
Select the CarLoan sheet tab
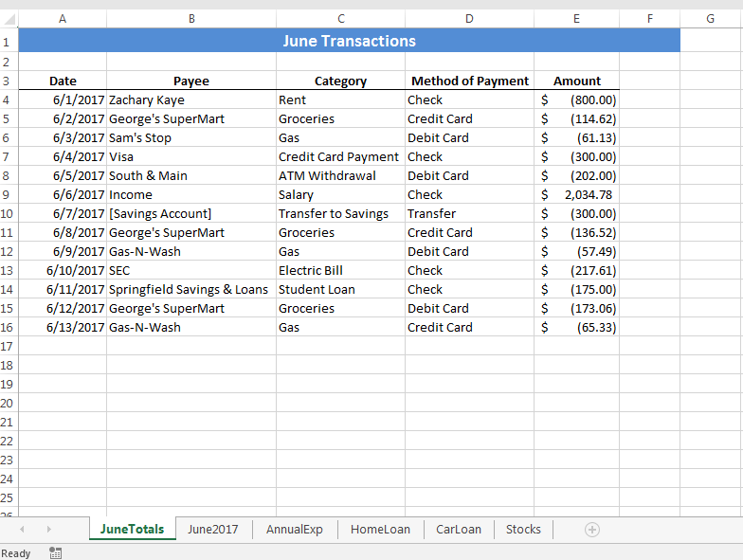coord(459,530)
